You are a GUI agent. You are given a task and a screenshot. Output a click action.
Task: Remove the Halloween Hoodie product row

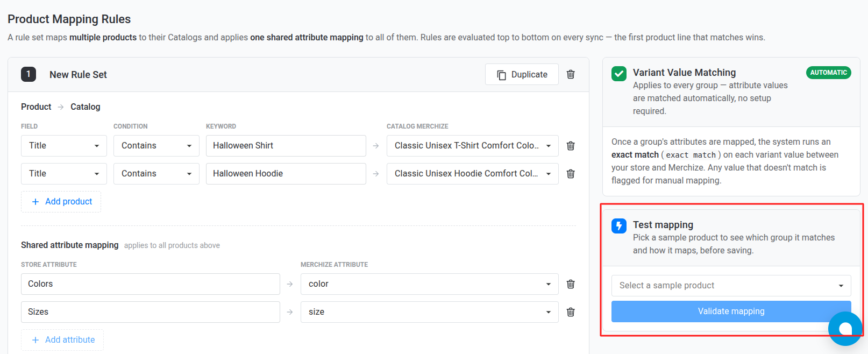point(571,174)
